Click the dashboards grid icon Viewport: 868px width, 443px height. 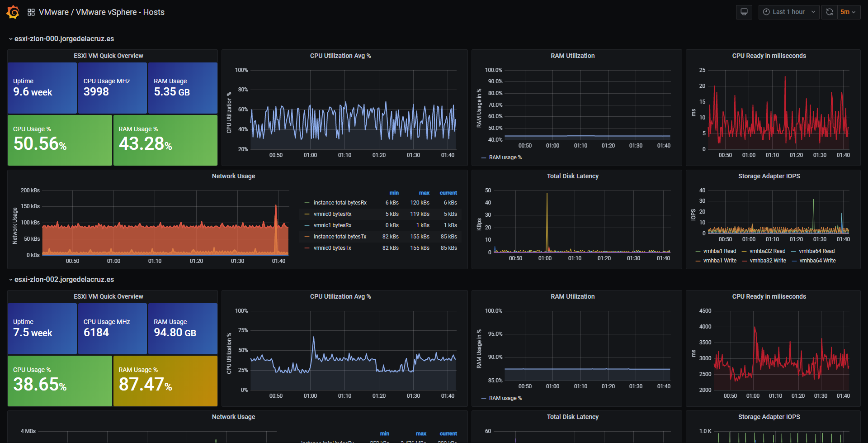pos(31,12)
